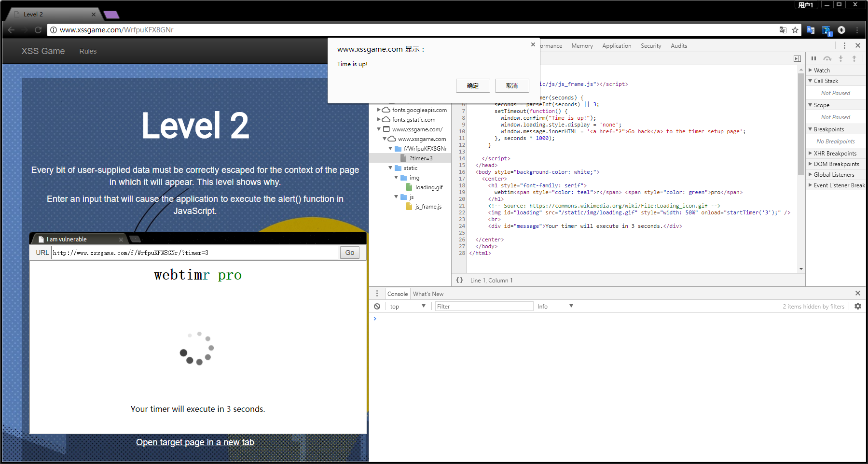This screenshot has width=868, height=464.
Task: Click 确定 in the Time is up dialog
Action: [472, 85]
